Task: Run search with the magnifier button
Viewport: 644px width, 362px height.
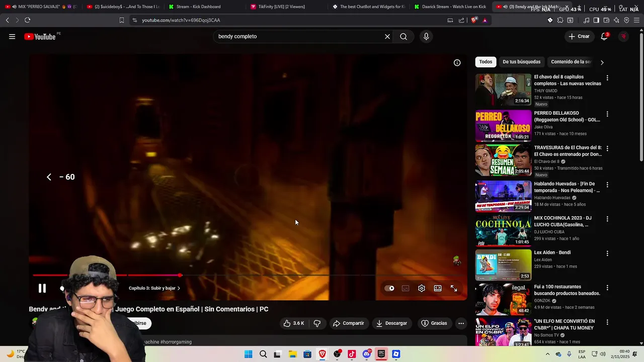Action: [x=404, y=36]
